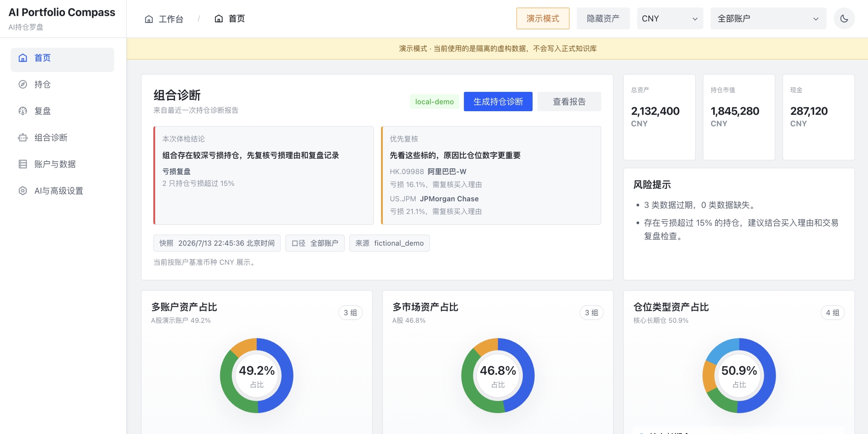Click the gear icon beside AI与高级设置
The height and width of the screenshot is (434, 868).
pos(23,191)
